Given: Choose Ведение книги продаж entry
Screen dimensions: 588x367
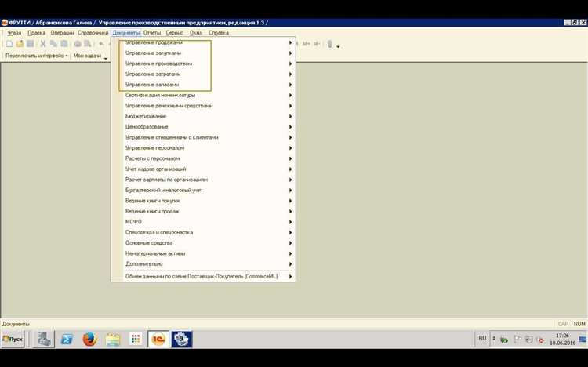Looking at the screenshot, I should pyautogui.click(x=203, y=211).
